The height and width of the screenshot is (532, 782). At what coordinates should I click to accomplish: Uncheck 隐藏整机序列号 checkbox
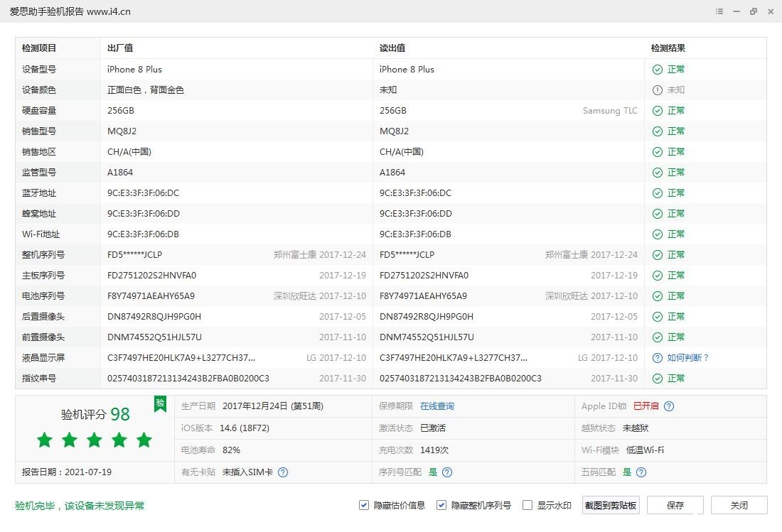pyautogui.click(x=441, y=505)
